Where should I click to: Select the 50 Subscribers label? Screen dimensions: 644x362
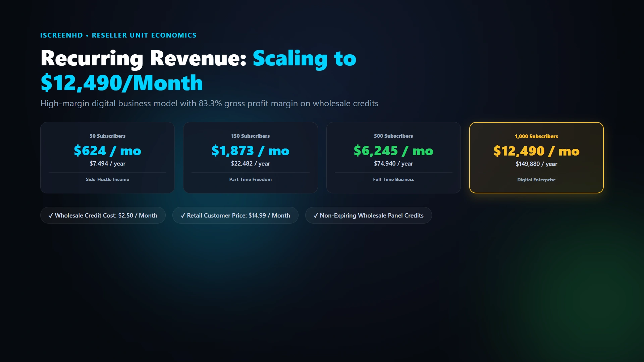click(x=107, y=136)
